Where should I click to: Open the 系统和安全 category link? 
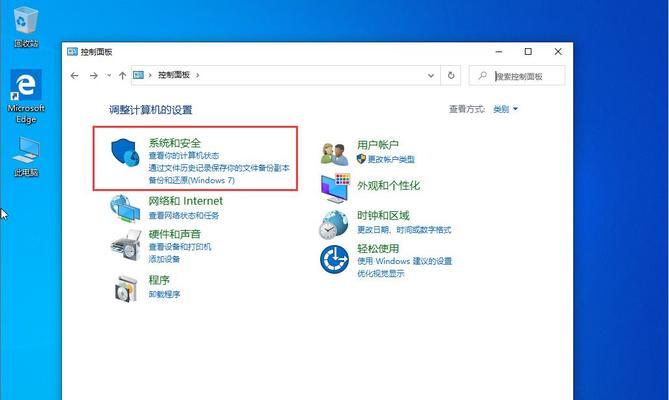(175, 142)
